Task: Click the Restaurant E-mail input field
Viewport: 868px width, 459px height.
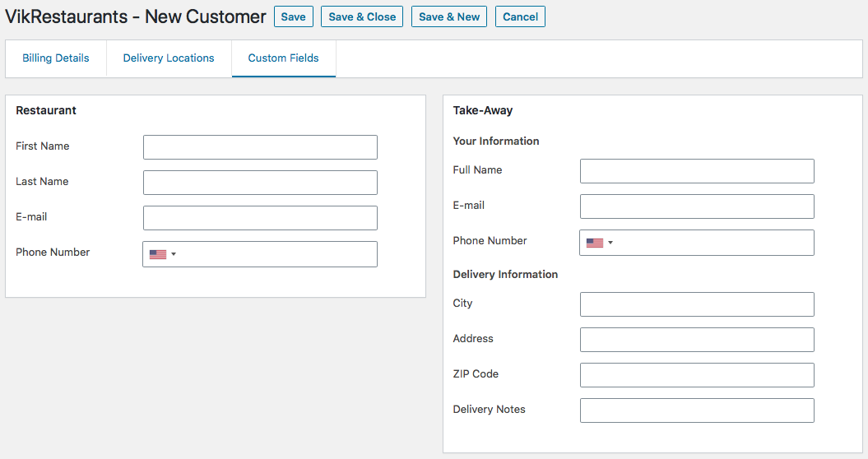Action: pyautogui.click(x=260, y=218)
